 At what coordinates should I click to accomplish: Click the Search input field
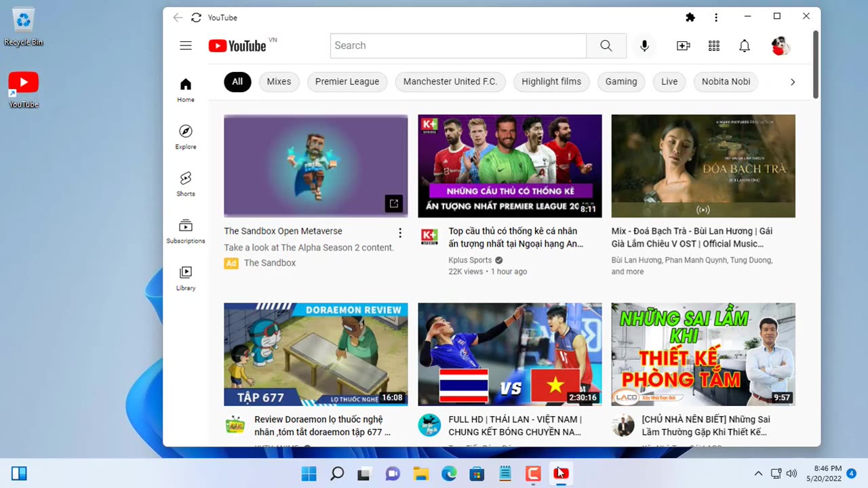(x=458, y=45)
